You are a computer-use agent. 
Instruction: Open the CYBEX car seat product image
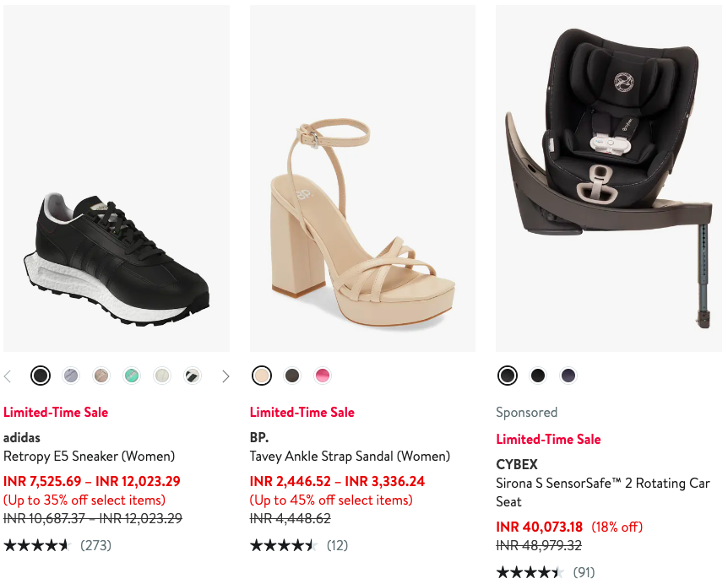609,178
